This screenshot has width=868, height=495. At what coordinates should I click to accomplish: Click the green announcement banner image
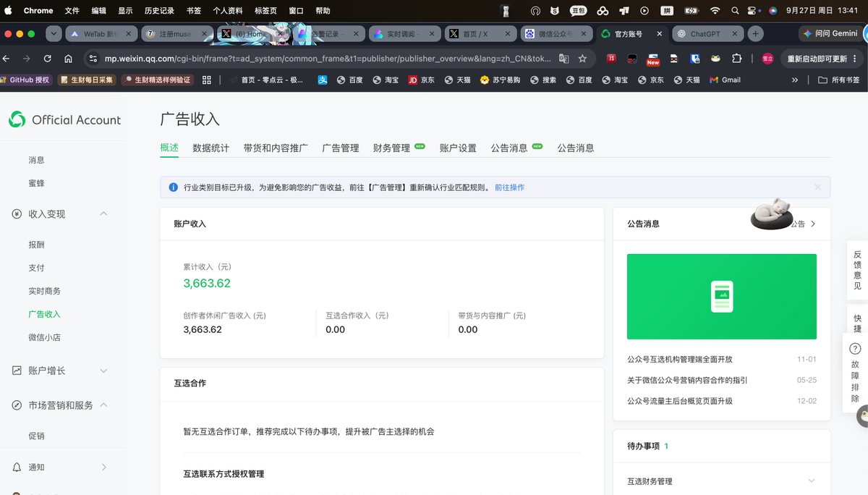tap(722, 297)
